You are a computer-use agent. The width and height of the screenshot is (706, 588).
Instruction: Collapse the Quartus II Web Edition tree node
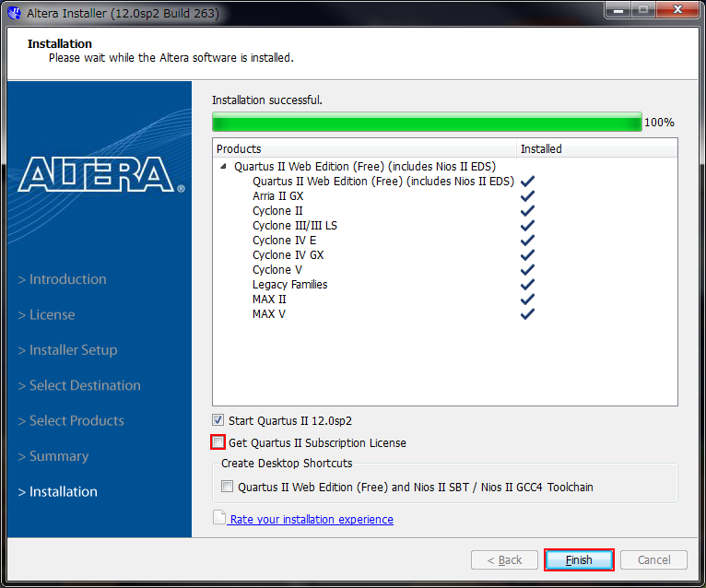(x=223, y=167)
